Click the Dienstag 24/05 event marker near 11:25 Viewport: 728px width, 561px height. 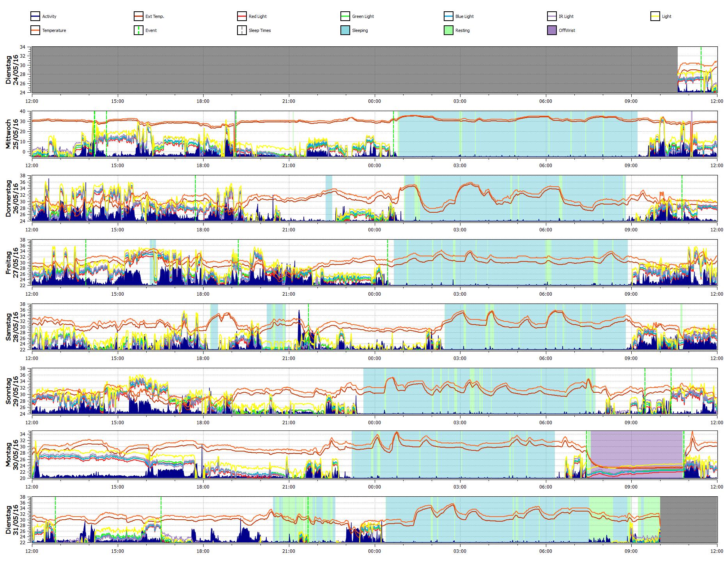tap(701, 70)
